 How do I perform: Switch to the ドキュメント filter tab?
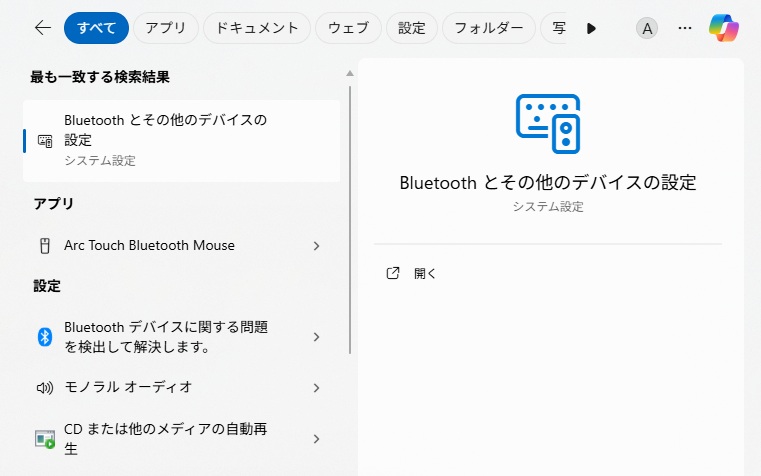pos(257,28)
